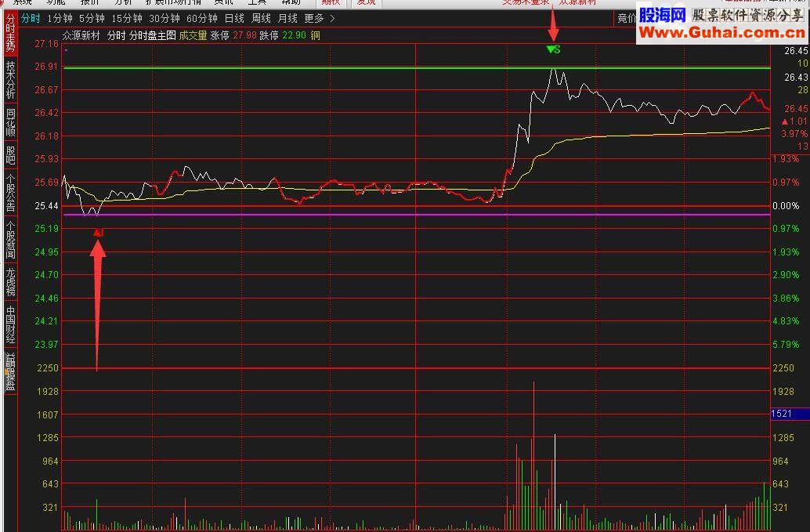The height and width of the screenshot is (532, 810).
Task: Click the 25.19 price axis label
Action: pos(46,228)
